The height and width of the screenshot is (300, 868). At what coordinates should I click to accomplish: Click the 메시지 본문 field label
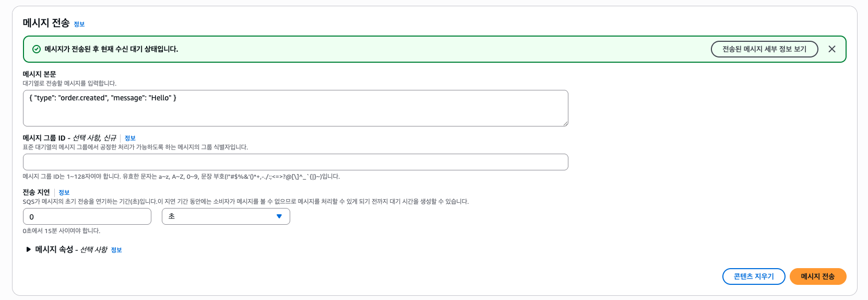39,74
